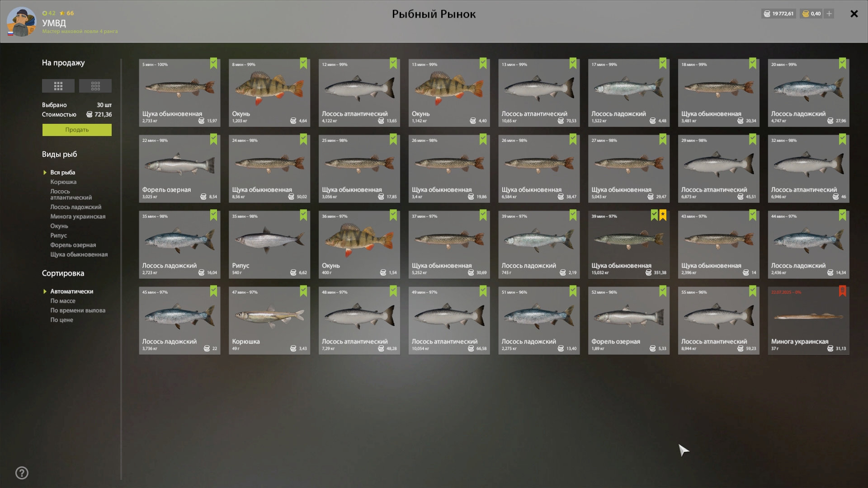Uncheck the Корюшка fish card bookmark

[x=303, y=291]
